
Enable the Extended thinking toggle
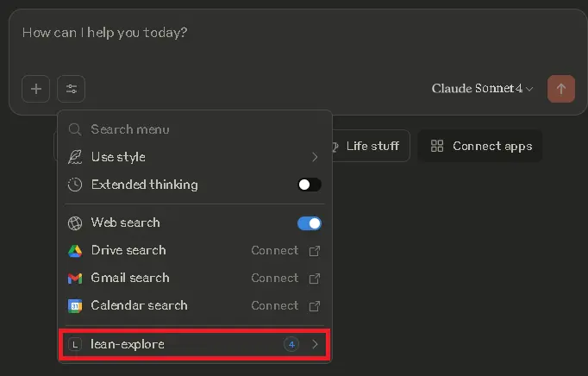click(x=309, y=185)
